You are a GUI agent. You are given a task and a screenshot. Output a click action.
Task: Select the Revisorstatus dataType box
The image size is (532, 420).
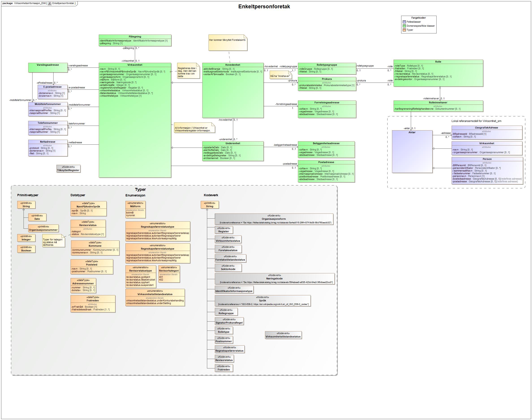(88, 228)
